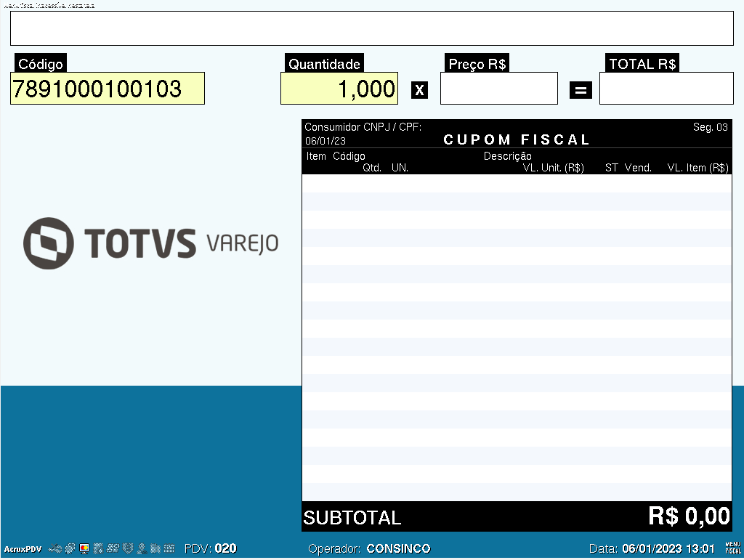The height and width of the screenshot is (560, 744).
Task: Click the disabled connection status icon
Action: coord(55,548)
